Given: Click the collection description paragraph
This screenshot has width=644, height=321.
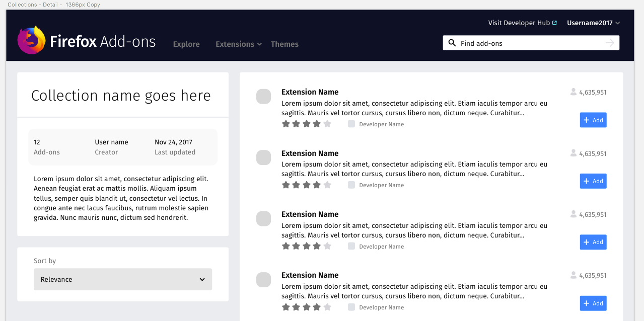Looking at the screenshot, I should coord(121,198).
